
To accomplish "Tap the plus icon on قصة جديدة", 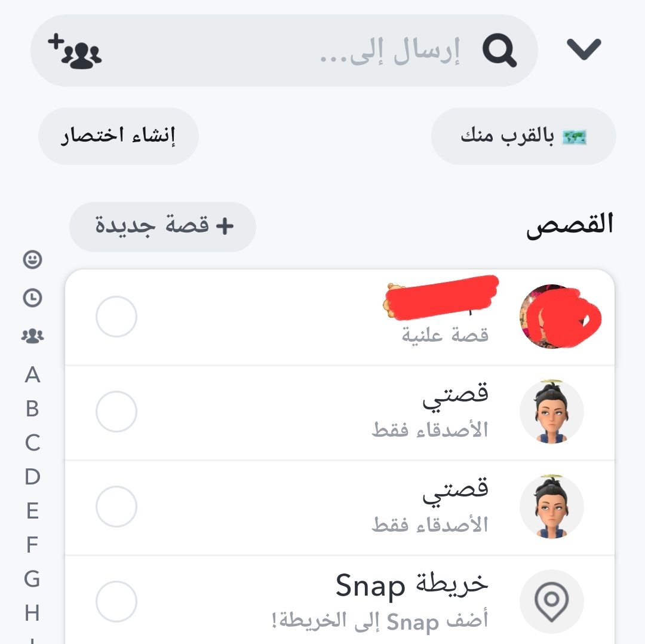I will 225,226.
